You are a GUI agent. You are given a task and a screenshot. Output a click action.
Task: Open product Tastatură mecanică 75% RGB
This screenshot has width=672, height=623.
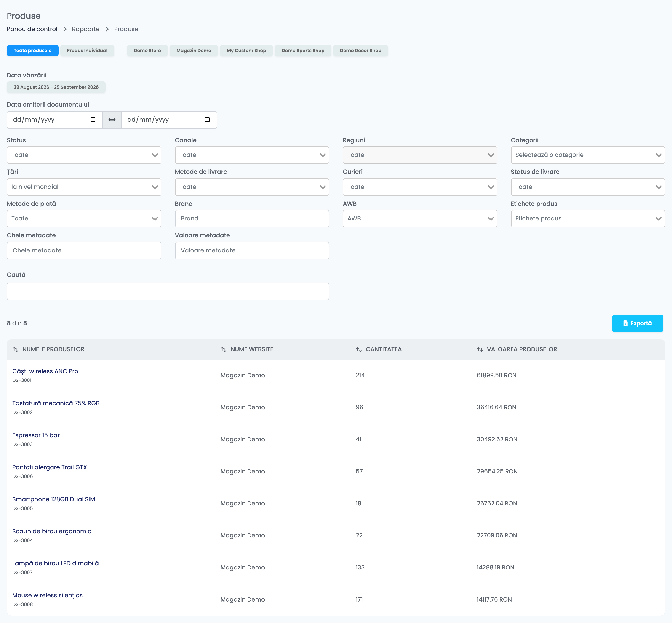(56, 403)
